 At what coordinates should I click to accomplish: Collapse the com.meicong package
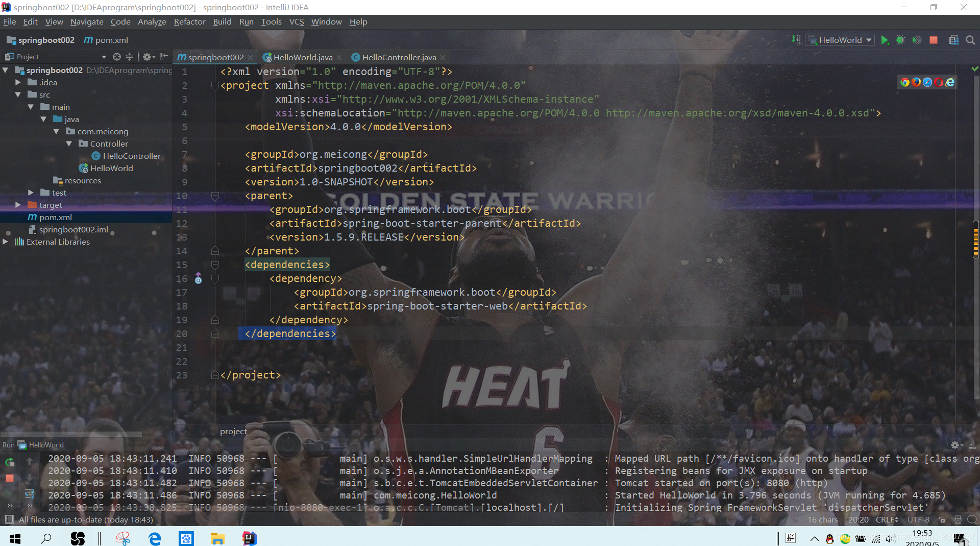[56, 131]
